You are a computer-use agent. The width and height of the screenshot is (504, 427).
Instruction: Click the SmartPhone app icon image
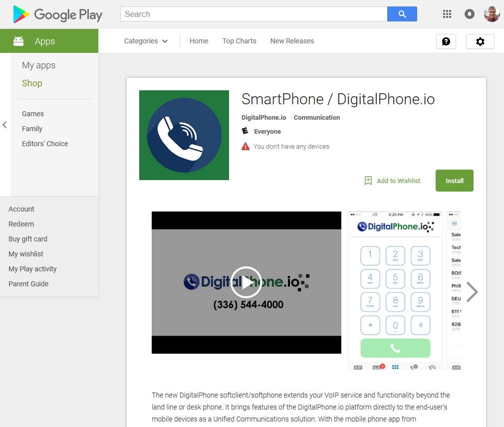click(x=184, y=135)
